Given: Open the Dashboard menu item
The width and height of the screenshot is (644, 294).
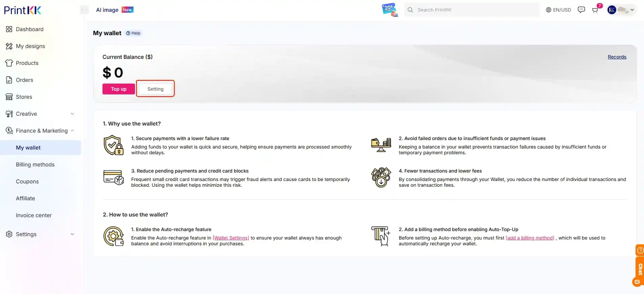Looking at the screenshot, I should tap(29, 29).
